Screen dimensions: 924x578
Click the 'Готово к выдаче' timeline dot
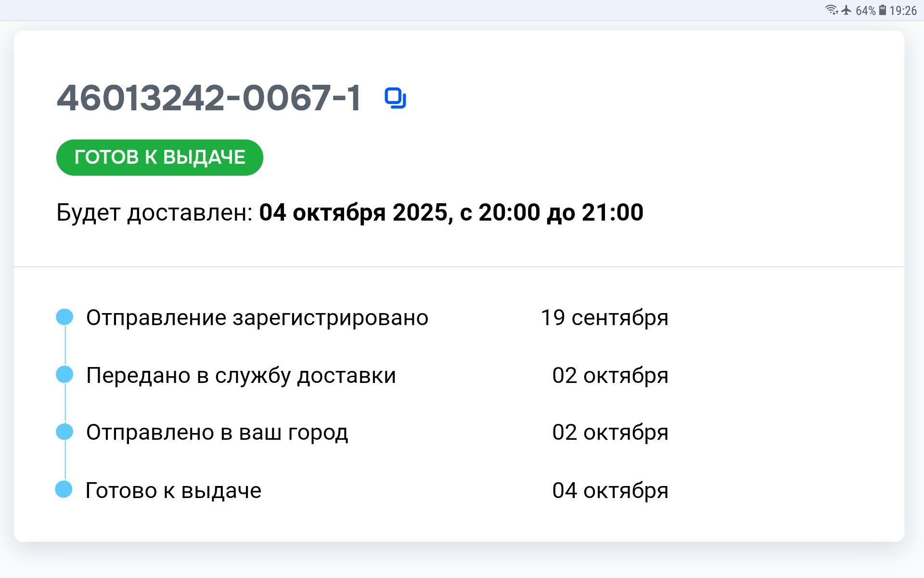point(64,489)
